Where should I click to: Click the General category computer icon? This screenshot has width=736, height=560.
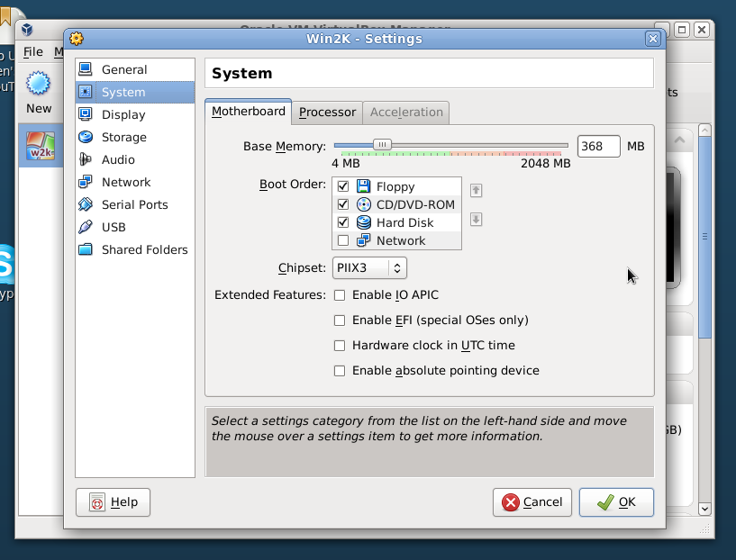[x=86, y=69]
